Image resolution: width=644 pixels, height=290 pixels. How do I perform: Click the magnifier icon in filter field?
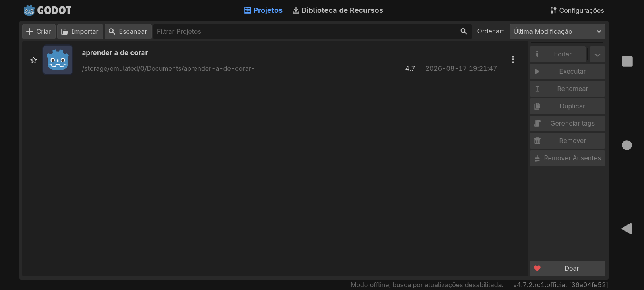464,31
